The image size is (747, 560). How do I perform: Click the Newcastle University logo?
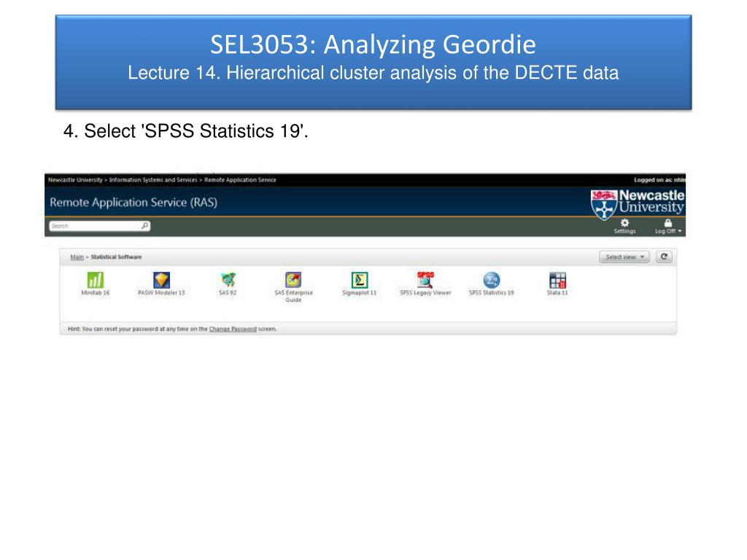point(638,204)
